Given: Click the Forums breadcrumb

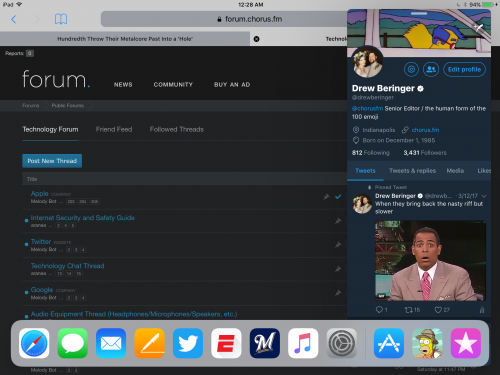Looking at the screenshot, I should 31,105.
